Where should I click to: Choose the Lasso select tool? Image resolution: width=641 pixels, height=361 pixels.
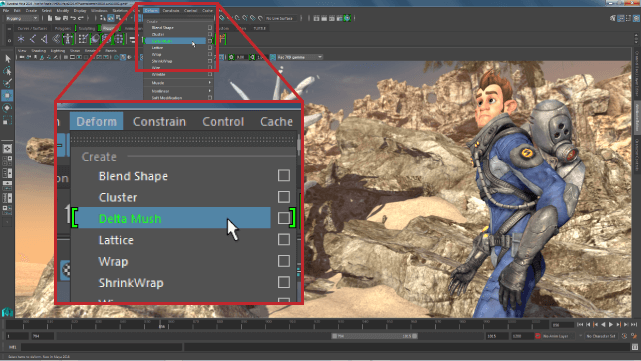click(7, 71)
